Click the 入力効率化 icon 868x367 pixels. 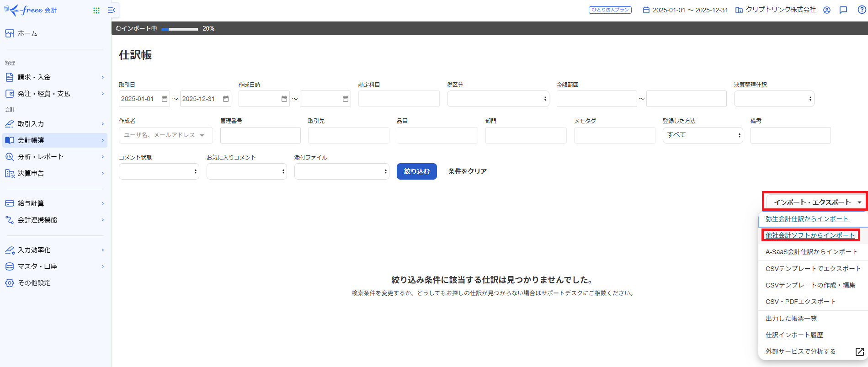pos(10,250)
